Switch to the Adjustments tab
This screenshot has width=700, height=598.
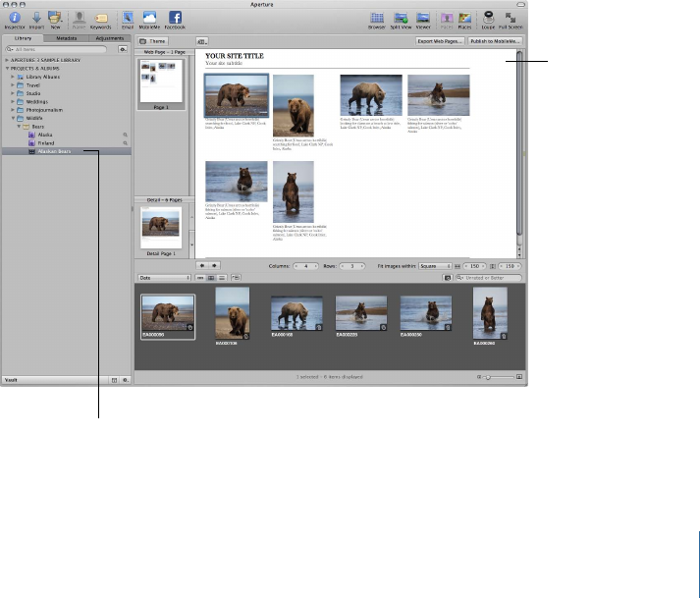tap(110, 38)
